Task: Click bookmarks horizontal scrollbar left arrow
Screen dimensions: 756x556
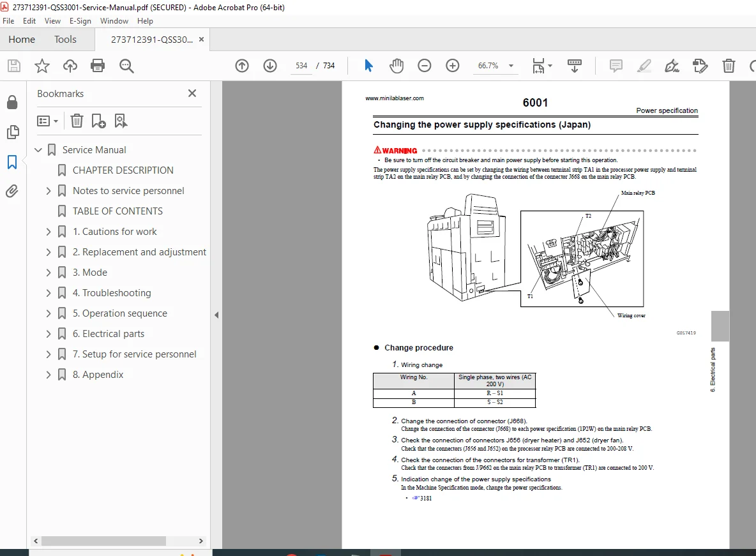Action: pyautogui.click(x=36, y=541)
